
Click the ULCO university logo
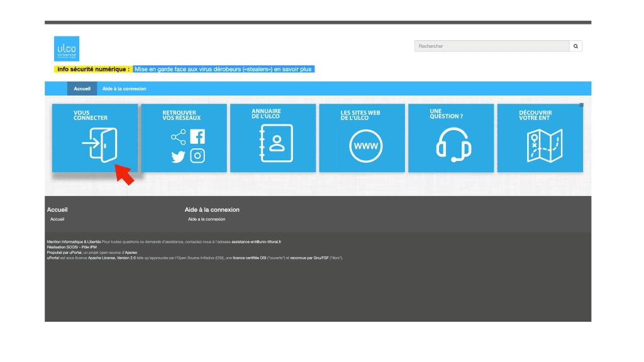click(x=67, y=48)
